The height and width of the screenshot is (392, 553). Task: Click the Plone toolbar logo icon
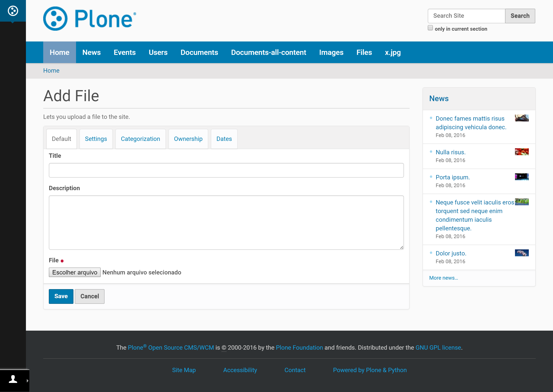(13, 11)
